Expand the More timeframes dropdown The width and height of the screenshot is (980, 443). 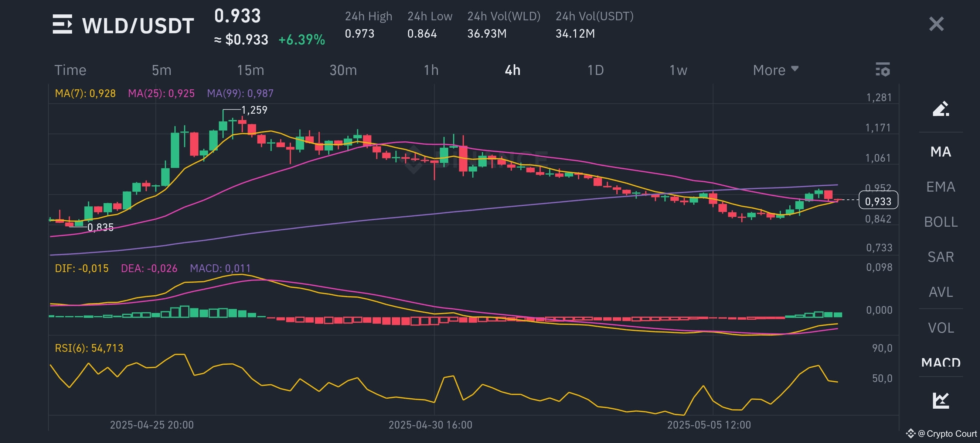pyautogui.click(x=775, y=70)
